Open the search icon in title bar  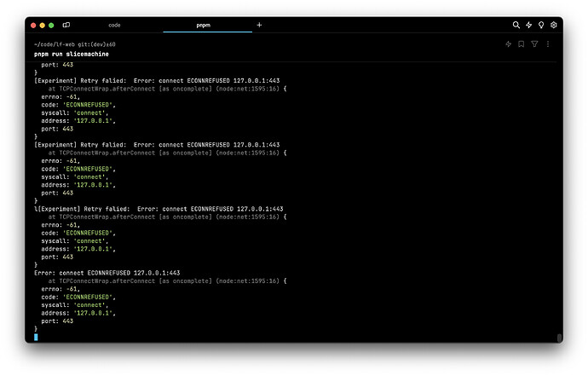coord(516,25)
